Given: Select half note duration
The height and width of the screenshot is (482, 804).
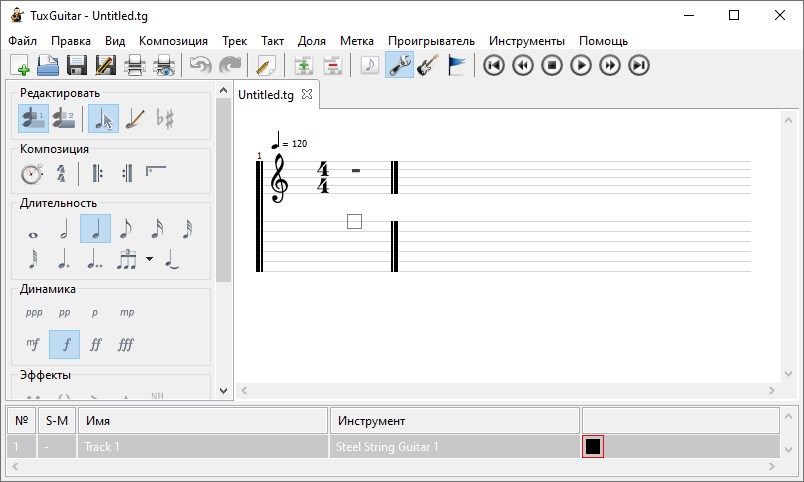Looking at the screenshot, I should click(64, 229).
